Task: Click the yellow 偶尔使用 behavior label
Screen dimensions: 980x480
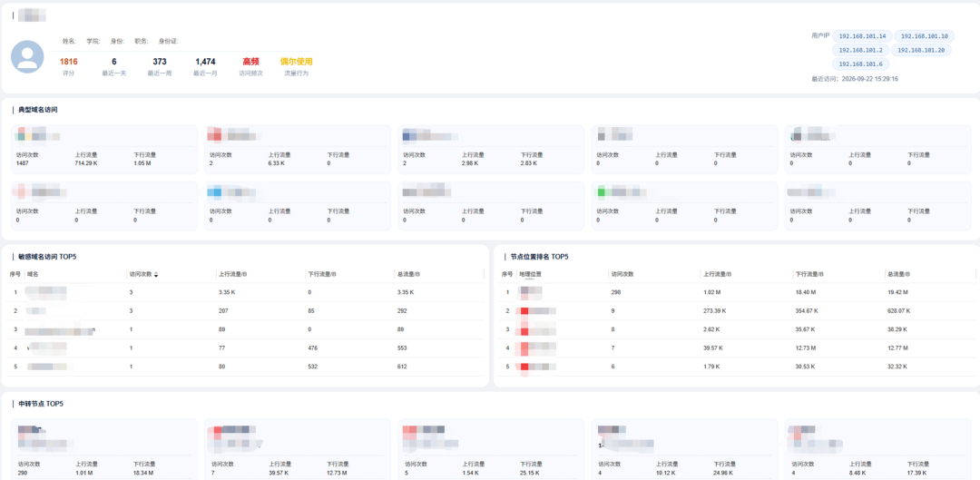Action: point(296,62)
